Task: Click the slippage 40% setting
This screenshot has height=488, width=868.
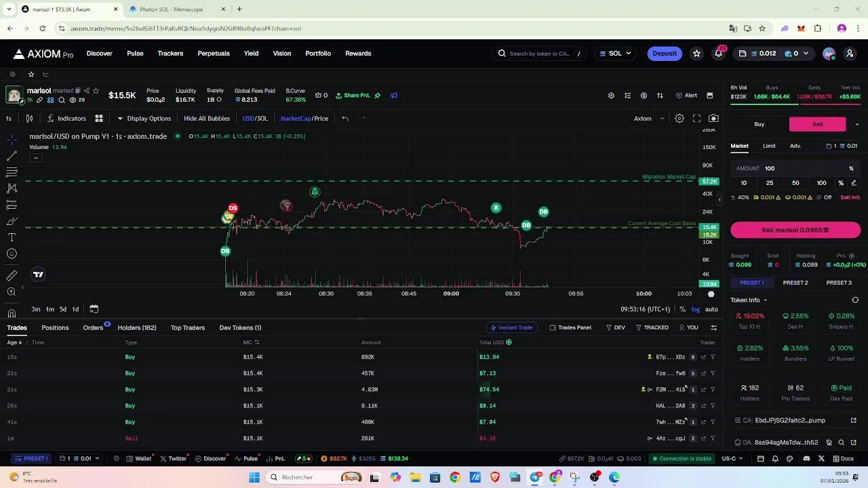Action: pos(740,198)
